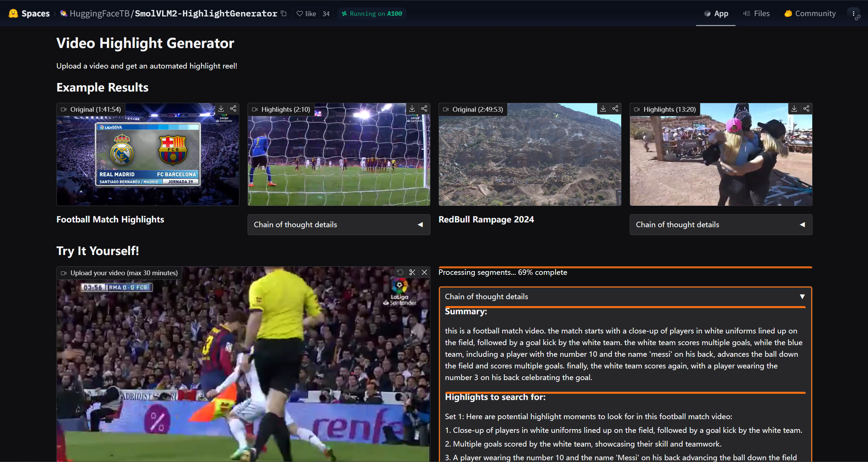Like this Space with heart button
868x462 pixels.
(306, 14)
